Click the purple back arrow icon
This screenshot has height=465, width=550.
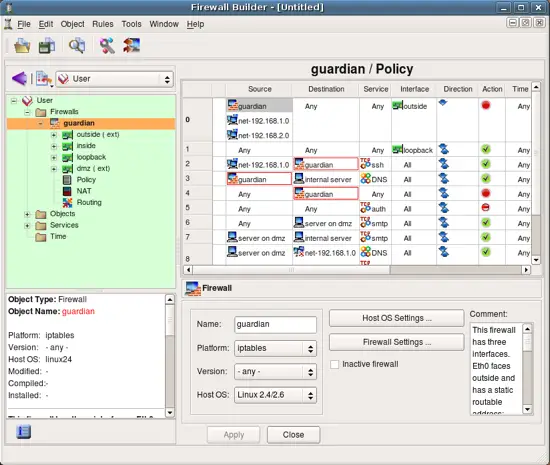click(19, 79)
